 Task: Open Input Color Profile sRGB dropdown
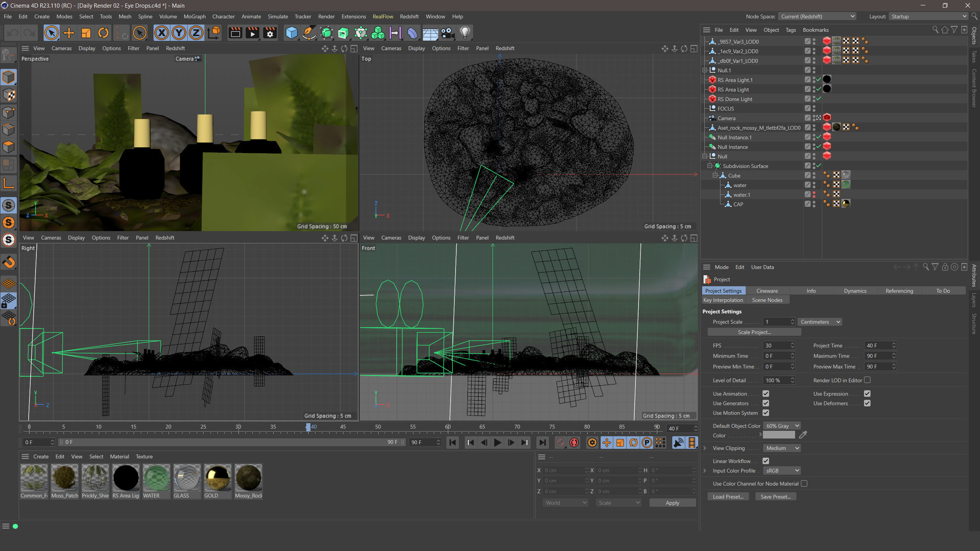782,471
